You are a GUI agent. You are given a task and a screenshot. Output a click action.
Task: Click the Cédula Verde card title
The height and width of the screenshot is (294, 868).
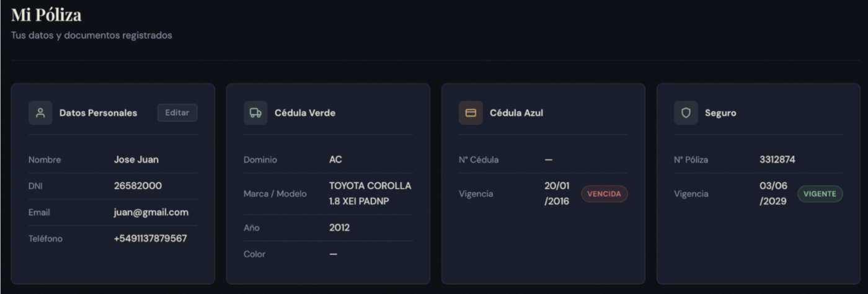305,113
